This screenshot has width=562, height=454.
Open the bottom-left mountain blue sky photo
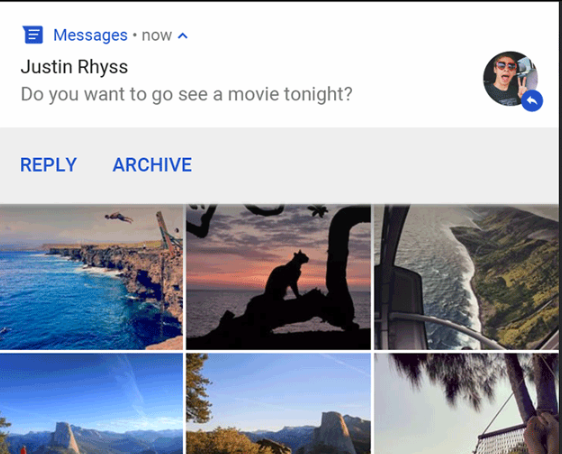tap(91, 403)
